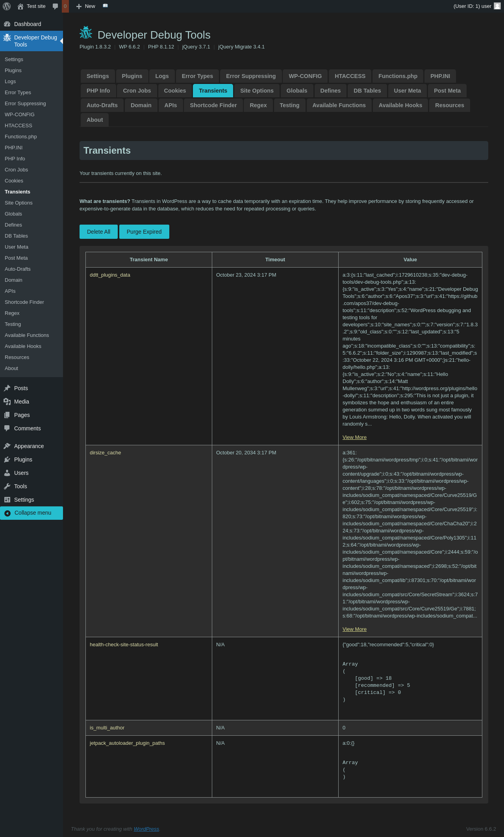Click the comments bubble icon in admin bar
The width and height of the screenshot is (504, 837).
coord(56,6)
